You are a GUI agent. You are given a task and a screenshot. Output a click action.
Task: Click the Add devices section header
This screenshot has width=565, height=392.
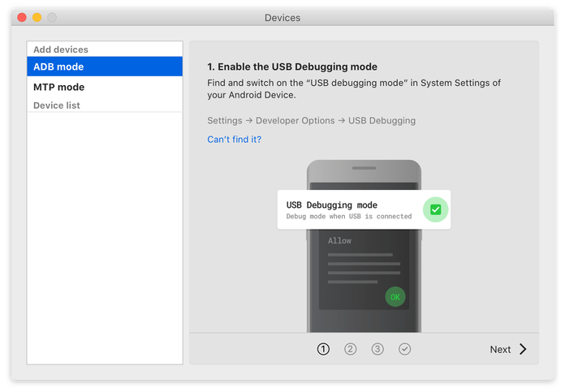coord(61,50)
